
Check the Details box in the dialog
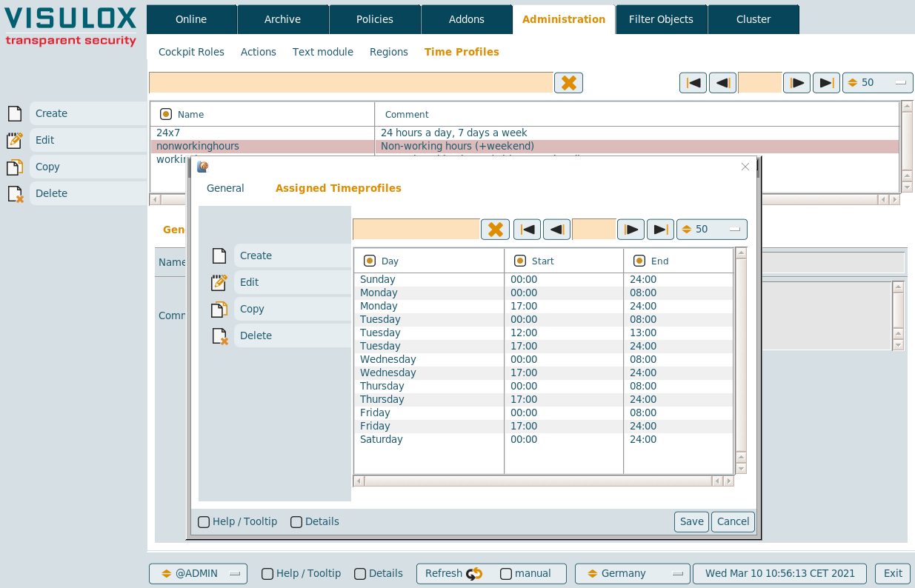pos(296,522)
